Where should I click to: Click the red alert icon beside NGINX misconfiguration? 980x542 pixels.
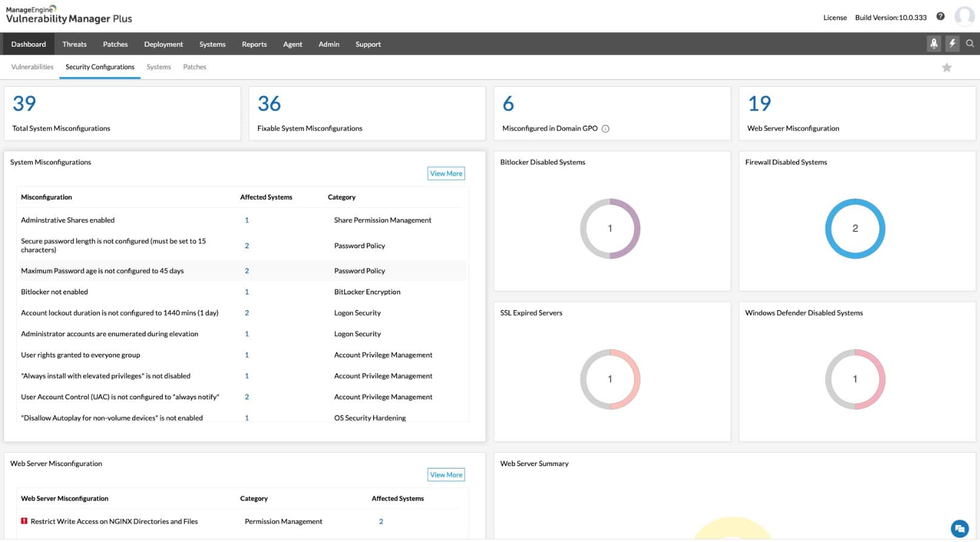pyautogui.click(x=24, y=521)
